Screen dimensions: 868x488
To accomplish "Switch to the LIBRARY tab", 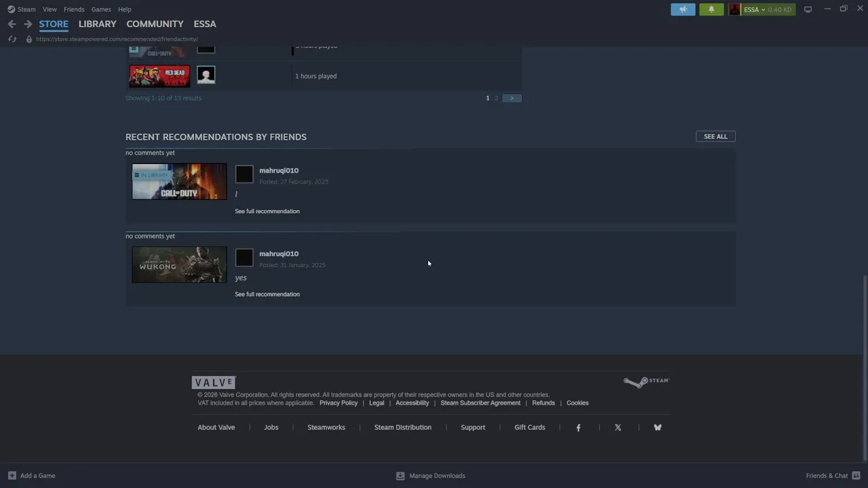I will pyautogui.click(x=98, y=24).
